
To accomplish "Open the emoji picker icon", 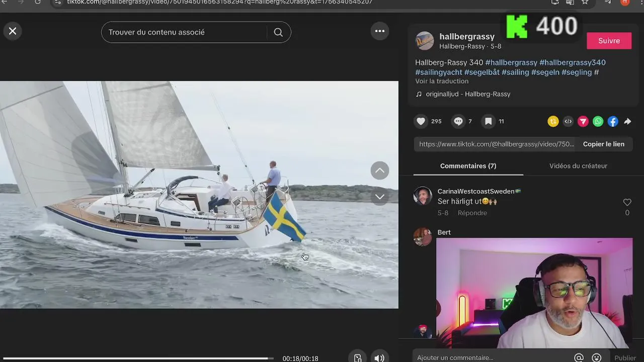I will pyautogui.click(x=596, y=358).
